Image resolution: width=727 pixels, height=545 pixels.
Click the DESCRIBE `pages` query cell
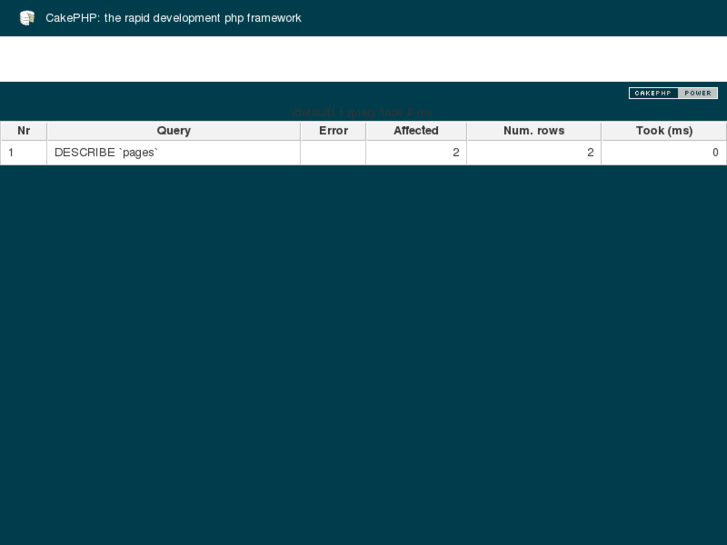tap(174, 153)
